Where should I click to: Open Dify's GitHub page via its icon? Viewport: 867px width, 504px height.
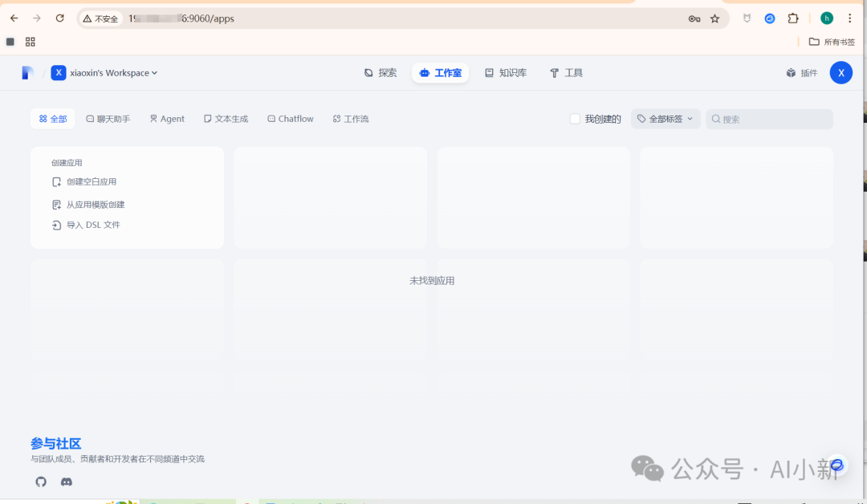pyautogui.click(x=40, y=482)
